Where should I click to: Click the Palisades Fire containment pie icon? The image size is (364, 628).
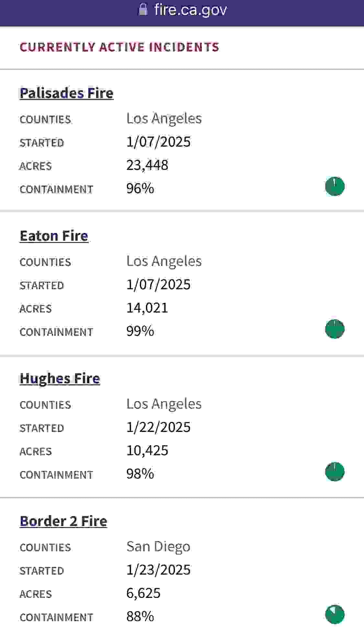click(x=335, y=187)
